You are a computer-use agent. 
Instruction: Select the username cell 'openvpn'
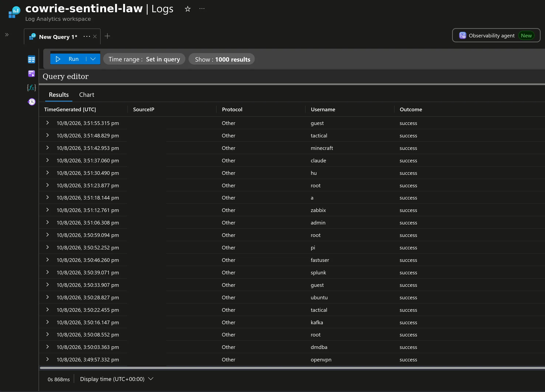point(321,360)
